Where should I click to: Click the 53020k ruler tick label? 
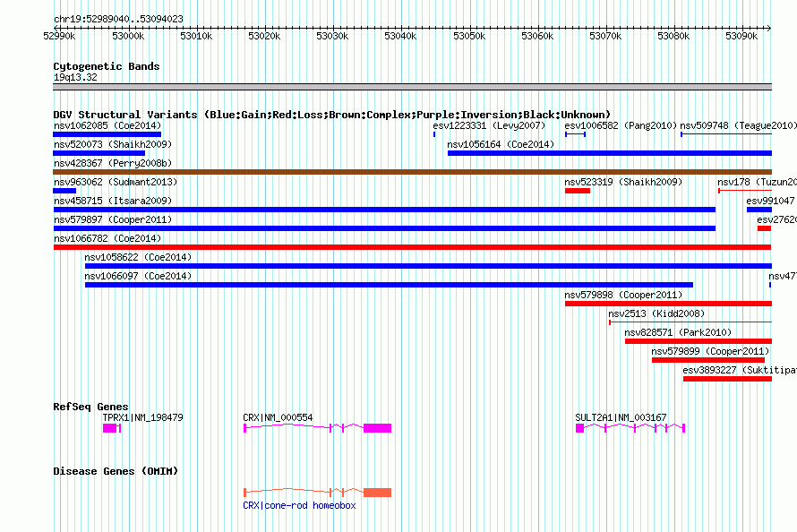(264, 36)
